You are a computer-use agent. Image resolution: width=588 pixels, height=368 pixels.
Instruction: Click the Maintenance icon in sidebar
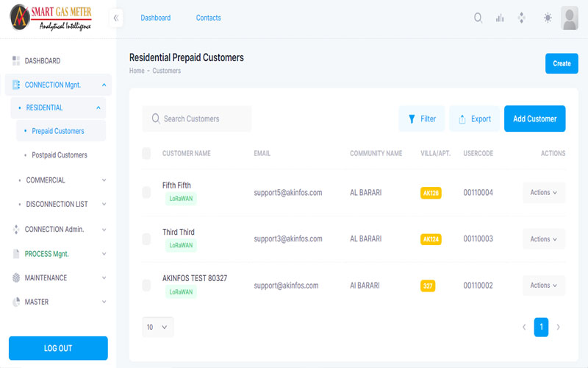[x=16, y=278]
